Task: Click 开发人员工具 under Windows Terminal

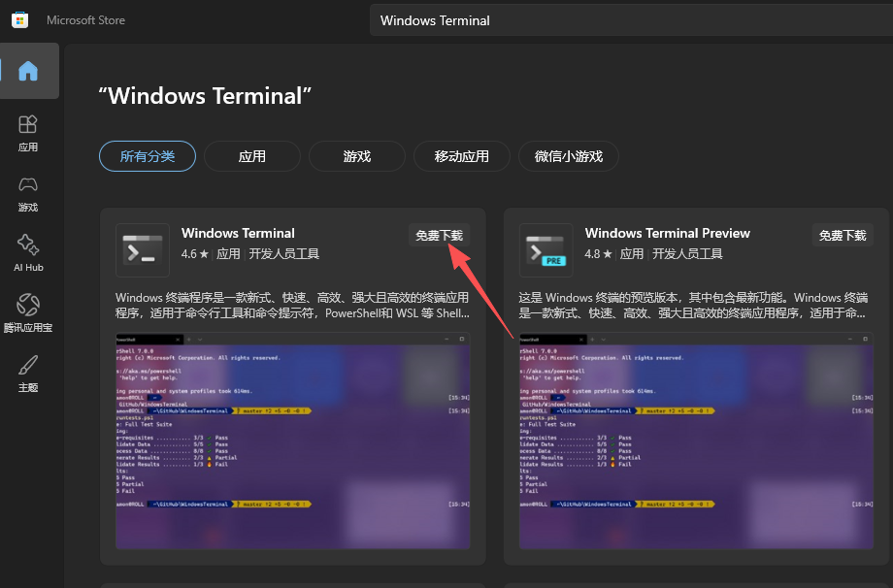Action: point(284,254)
